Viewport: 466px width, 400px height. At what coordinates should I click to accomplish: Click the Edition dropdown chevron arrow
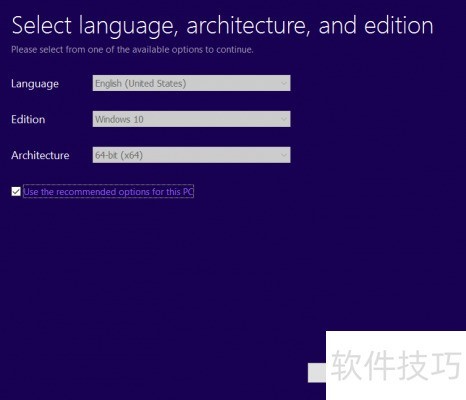(x=284, y=119)
